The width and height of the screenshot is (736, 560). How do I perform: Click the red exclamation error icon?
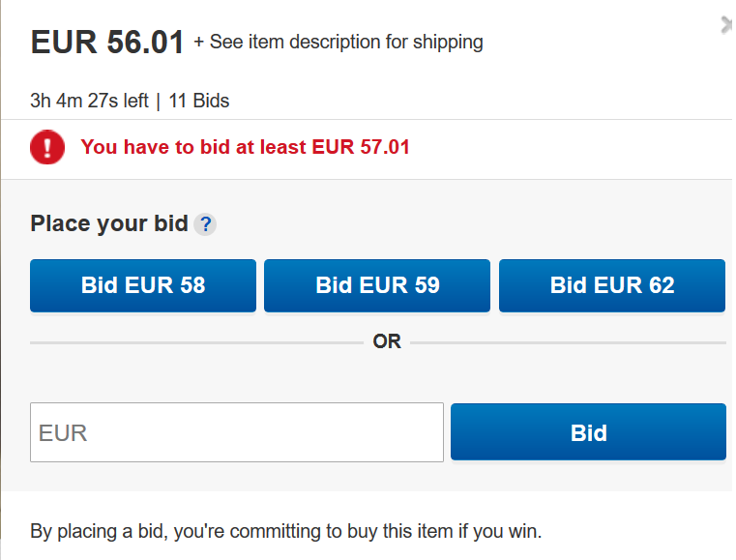[47, 147]
